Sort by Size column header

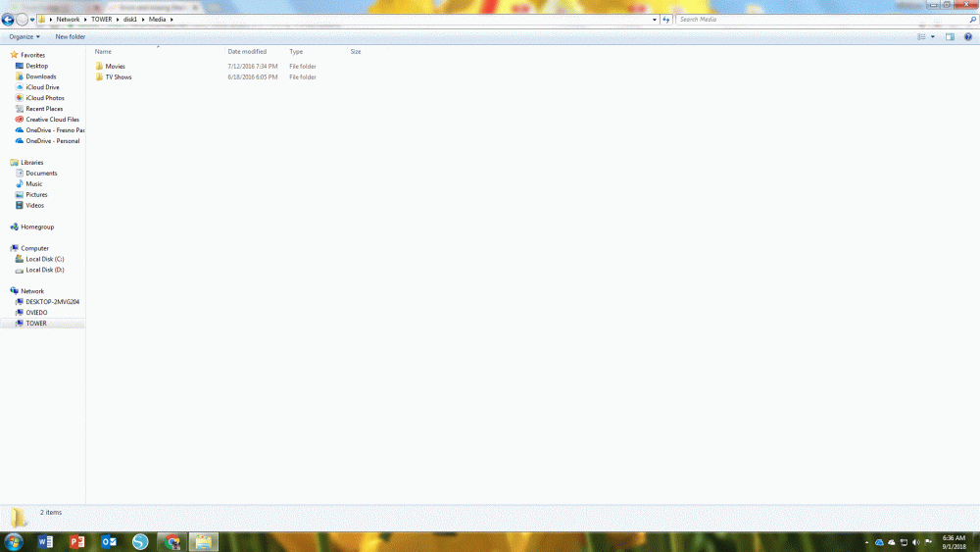[356, 52]
